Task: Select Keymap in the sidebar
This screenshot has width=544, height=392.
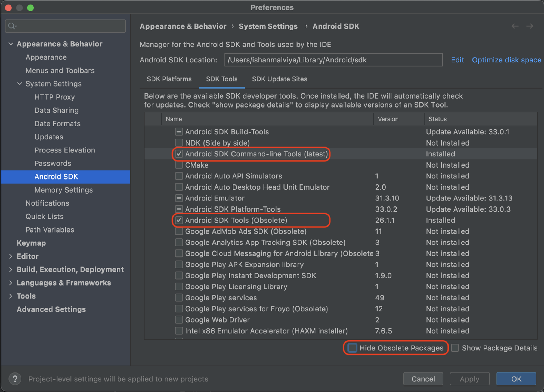Action: pyautogui.click(x=31, y=243)
